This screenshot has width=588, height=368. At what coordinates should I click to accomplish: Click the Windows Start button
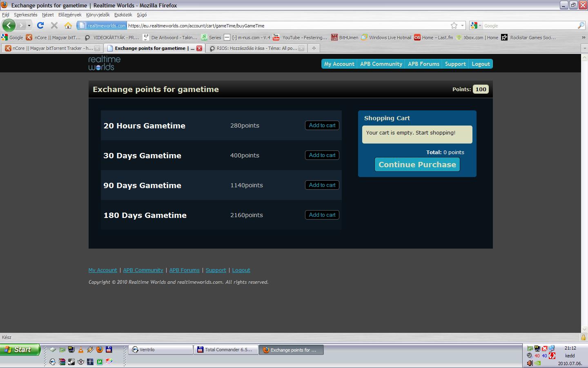(x=20, y=350)
